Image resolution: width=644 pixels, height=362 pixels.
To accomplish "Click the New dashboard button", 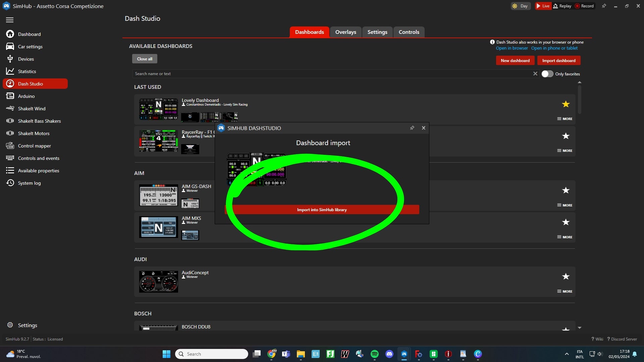I will [x=515, y=61].
